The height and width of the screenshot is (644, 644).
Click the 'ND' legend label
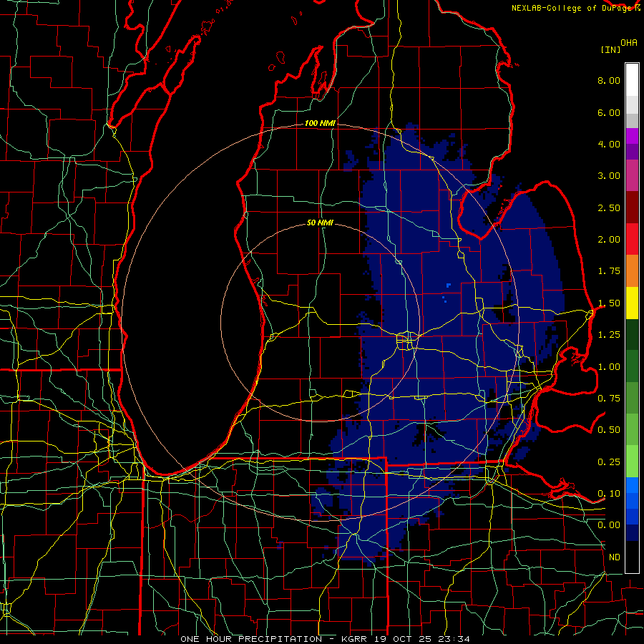tap(615, 557)
